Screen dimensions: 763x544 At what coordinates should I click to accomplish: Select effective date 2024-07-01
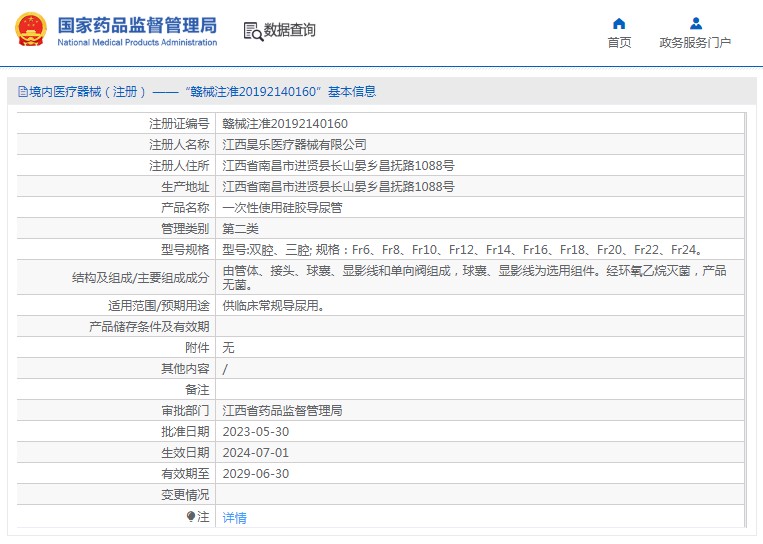(x=255, y=453)
